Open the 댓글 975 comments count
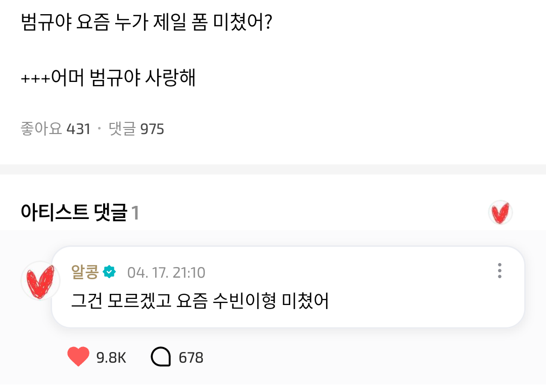Image resolution: width=546 pixels, height=392 pixels. 136,129
